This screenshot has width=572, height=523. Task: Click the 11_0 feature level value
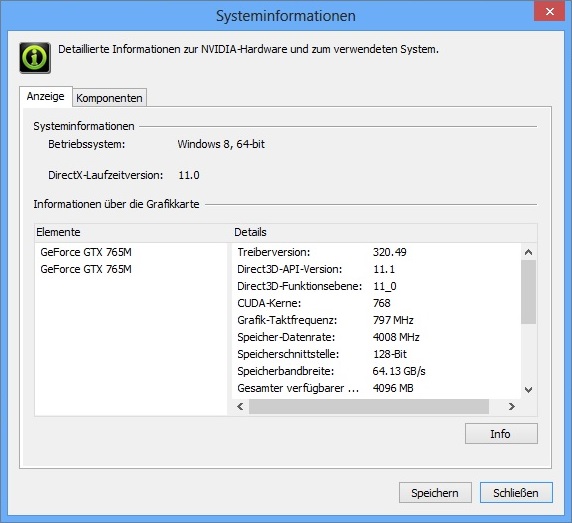384,286
